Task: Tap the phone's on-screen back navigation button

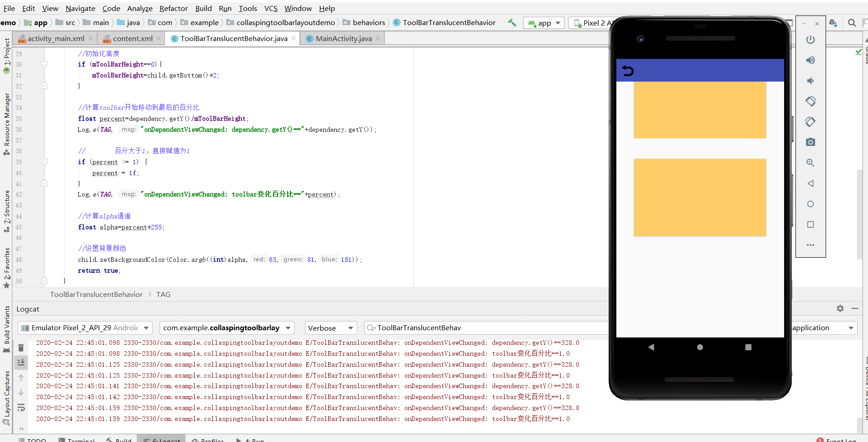Action: [x=651, y=347]
